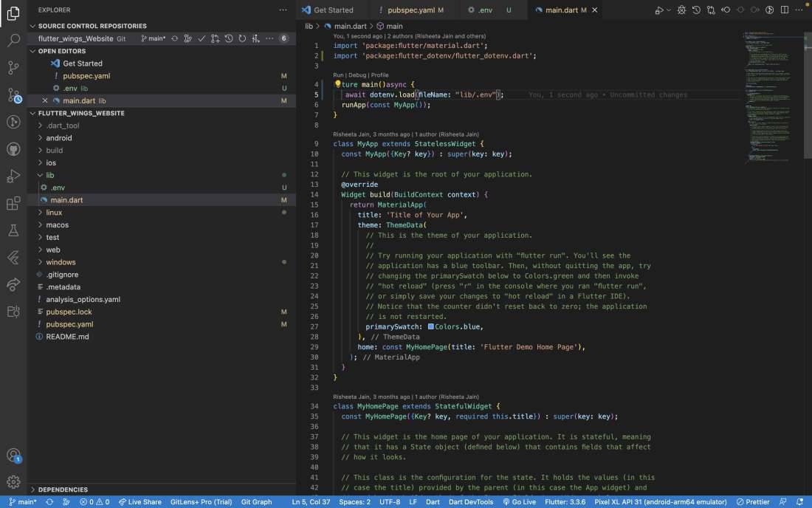Click the blue Colors.blue color swatch
This screenshot has height=508, width=812.
coord(431,326)
